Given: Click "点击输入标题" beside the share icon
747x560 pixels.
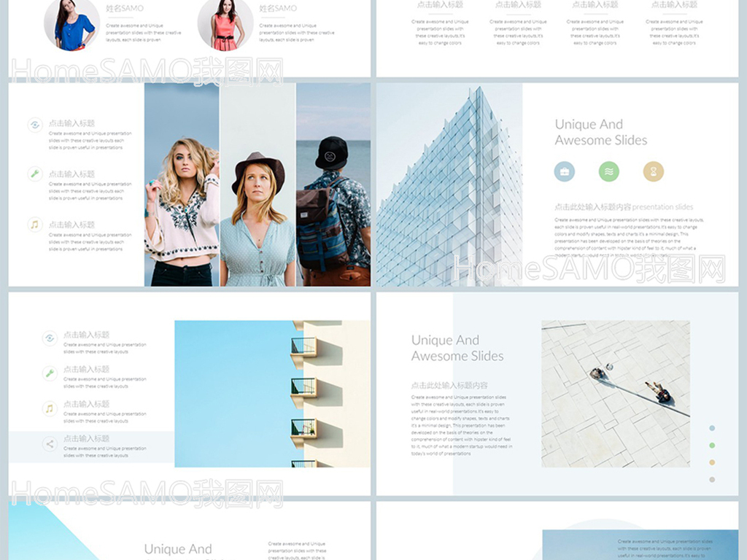Looking at the screenshot, I should tap(87, 438).
